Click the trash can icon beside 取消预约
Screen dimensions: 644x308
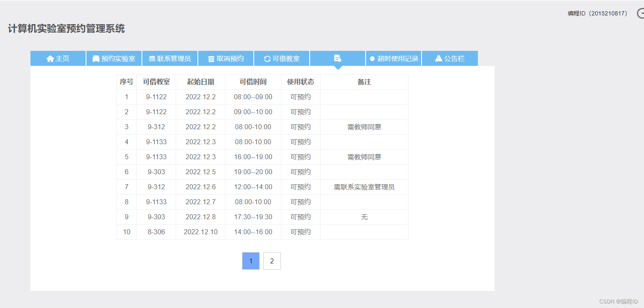pos(211,59)
